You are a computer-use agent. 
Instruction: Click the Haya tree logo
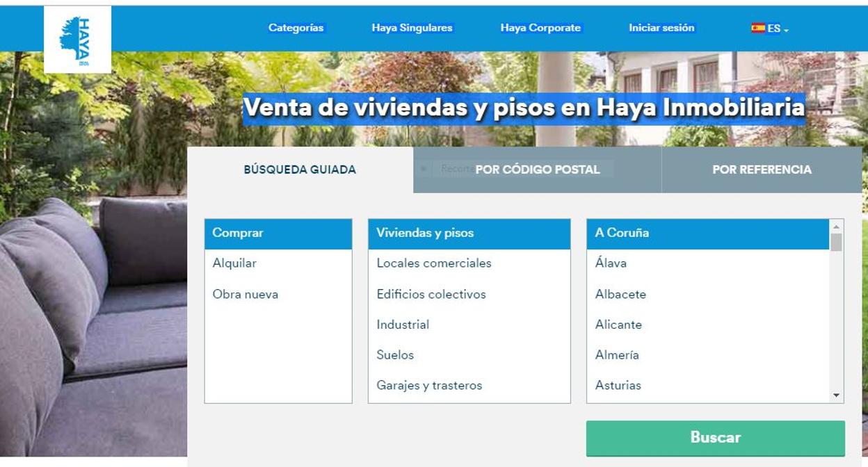77,39
